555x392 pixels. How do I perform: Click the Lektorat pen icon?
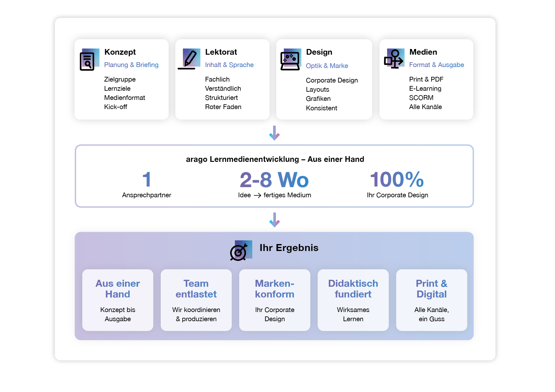(x=189, y=59)
